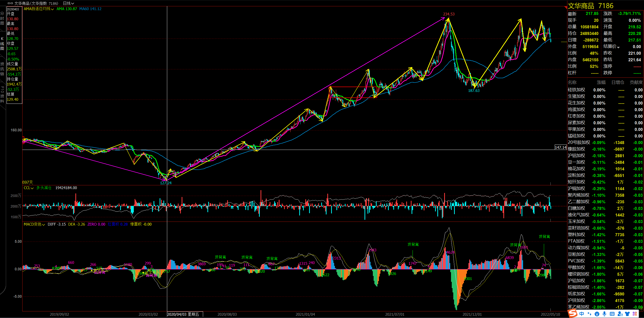Select the PTA加权 row

coord(605,241)
